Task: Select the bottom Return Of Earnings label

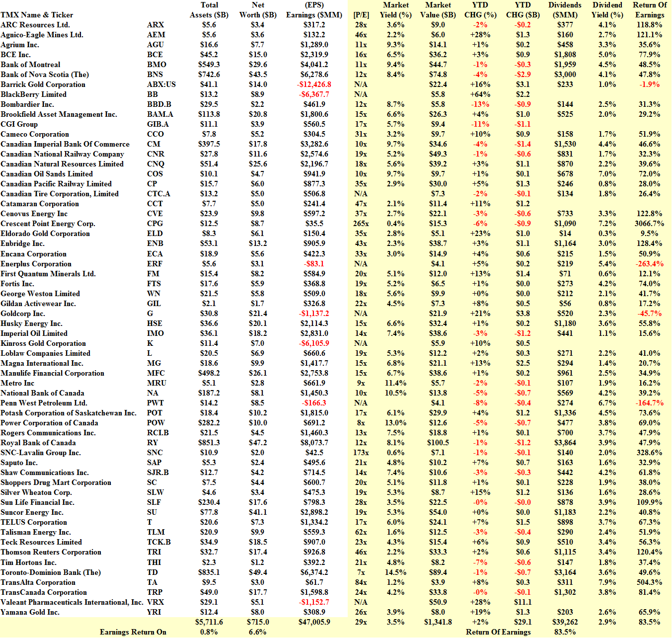Action: click(x=498, y=632)
